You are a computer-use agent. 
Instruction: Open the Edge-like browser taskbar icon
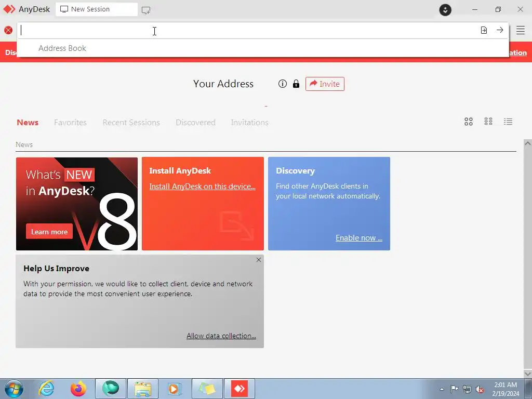(111, 389)
